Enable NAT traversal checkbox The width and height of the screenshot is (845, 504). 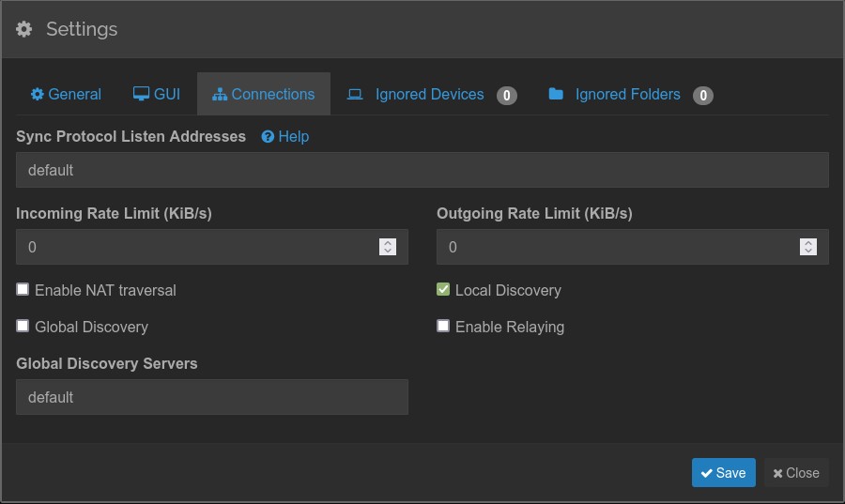click(x=23, y=289)
